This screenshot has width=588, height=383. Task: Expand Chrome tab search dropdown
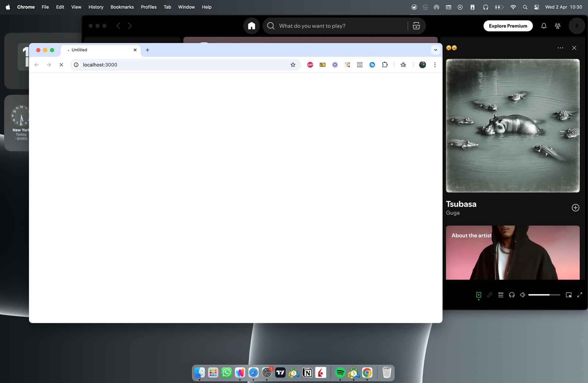tap(435, 50)
